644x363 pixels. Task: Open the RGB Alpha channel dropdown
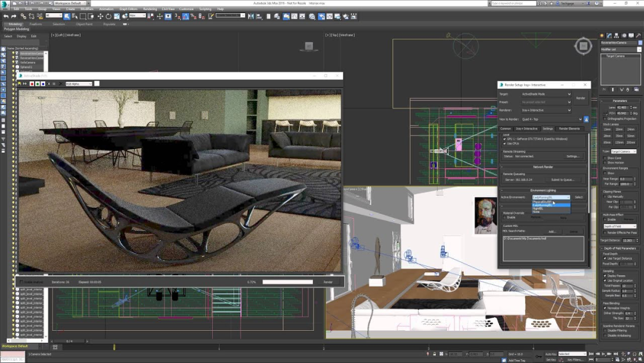(x=79, y=84)
